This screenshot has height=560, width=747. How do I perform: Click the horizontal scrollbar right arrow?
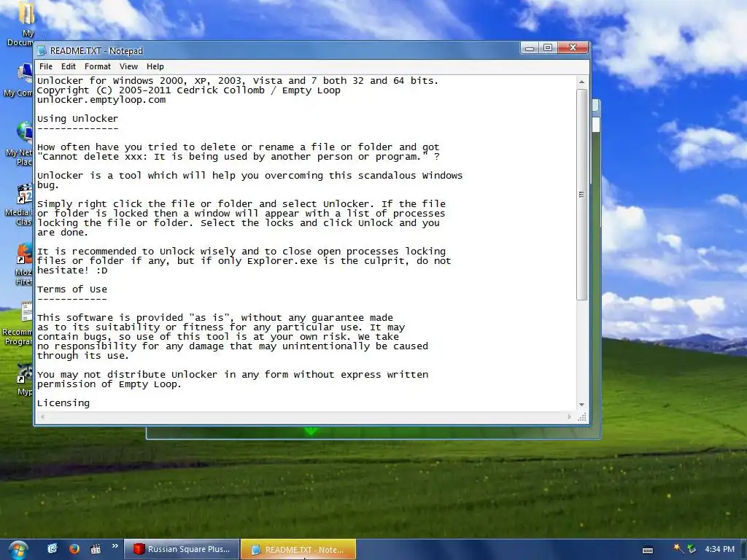coord(569,416)
